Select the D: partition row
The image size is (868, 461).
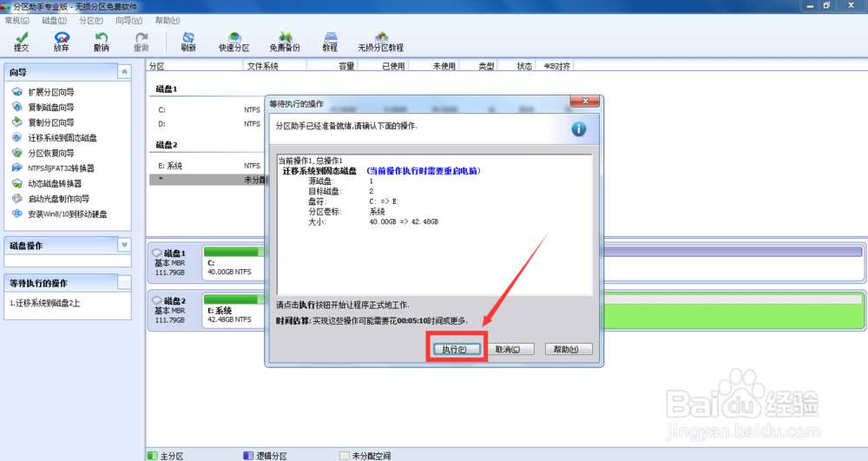pos(207,124)
